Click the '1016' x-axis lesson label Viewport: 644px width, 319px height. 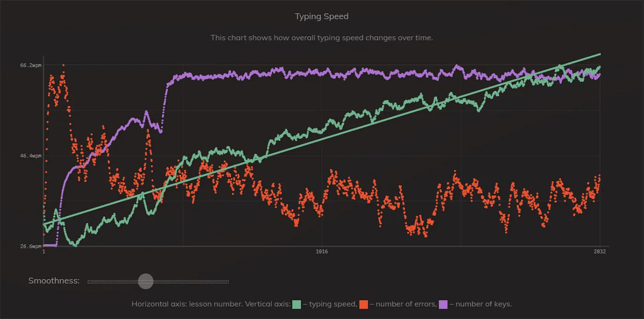tap(321, 252)
